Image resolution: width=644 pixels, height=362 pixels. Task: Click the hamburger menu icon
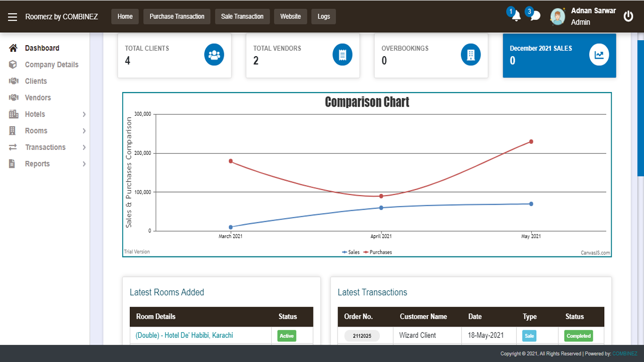(x=13, y=17)
